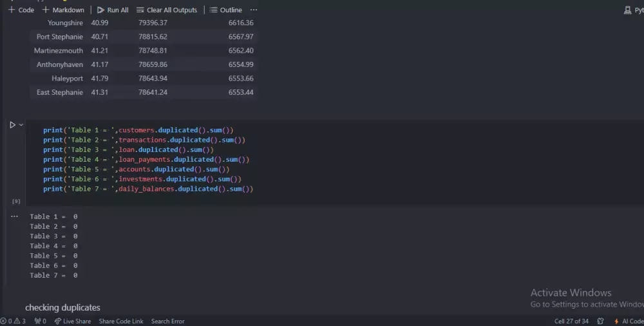Click Share Code Link in status bar

(121, 321)
